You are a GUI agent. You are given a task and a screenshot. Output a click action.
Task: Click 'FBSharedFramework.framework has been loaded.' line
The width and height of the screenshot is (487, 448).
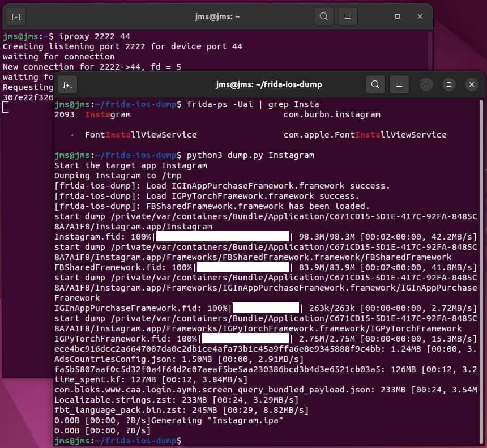(x=212, y=206)
